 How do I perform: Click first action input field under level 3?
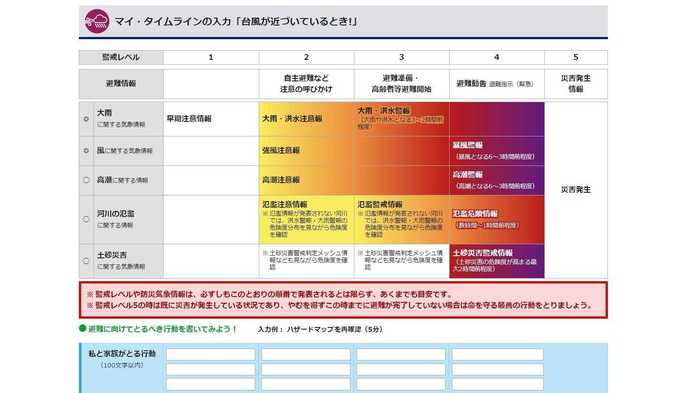(401, 355)
